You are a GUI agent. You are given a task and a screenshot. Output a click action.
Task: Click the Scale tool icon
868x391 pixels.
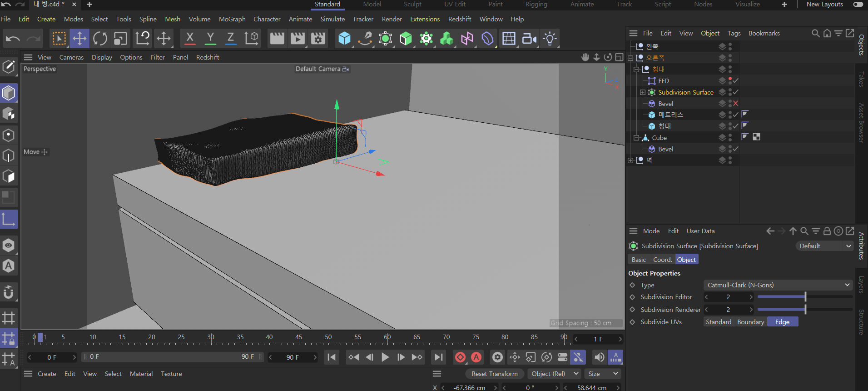[x=120, y=39]
